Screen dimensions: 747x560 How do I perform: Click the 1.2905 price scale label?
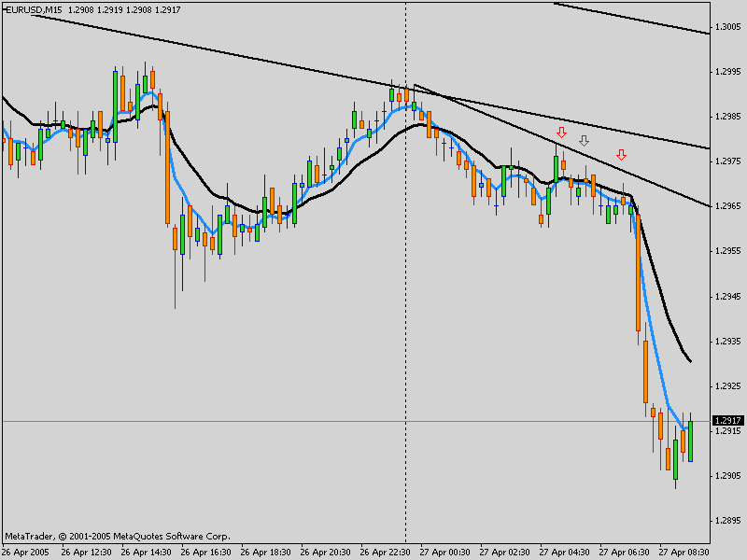coord(728,476)
